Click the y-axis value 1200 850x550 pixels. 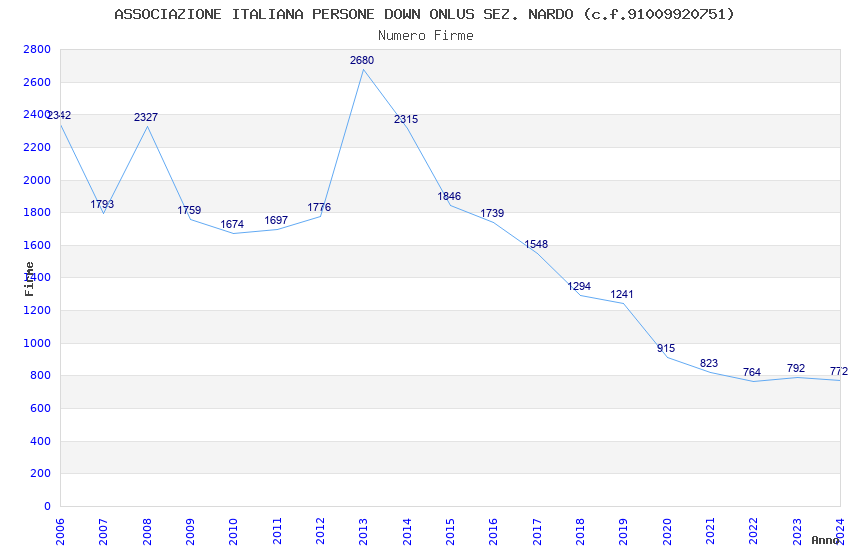coord(37,310)
